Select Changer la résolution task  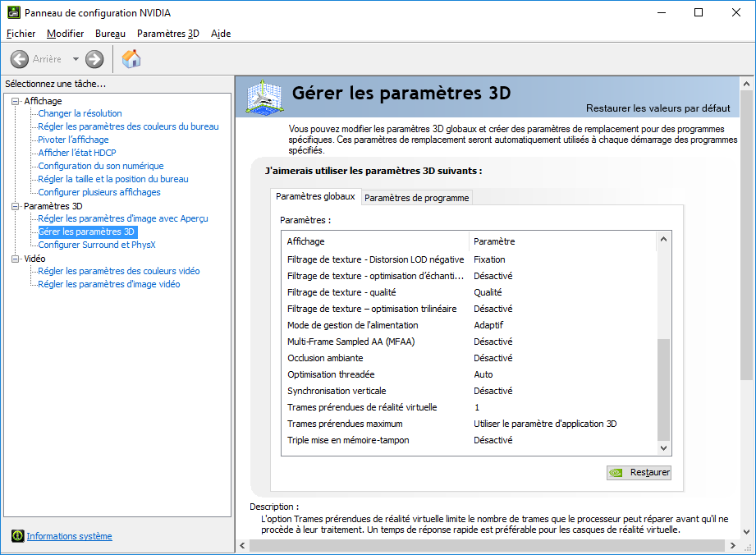[x=80, y=113]
